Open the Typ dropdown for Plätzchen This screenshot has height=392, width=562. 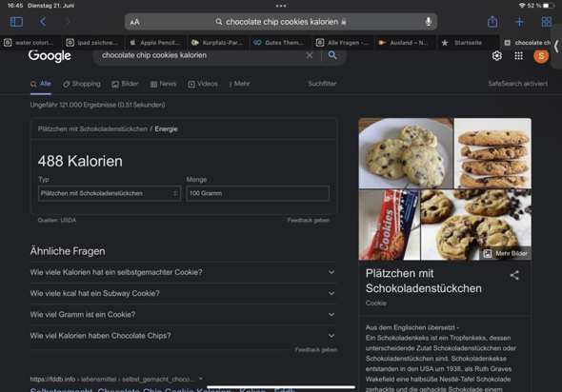point(110,193)
